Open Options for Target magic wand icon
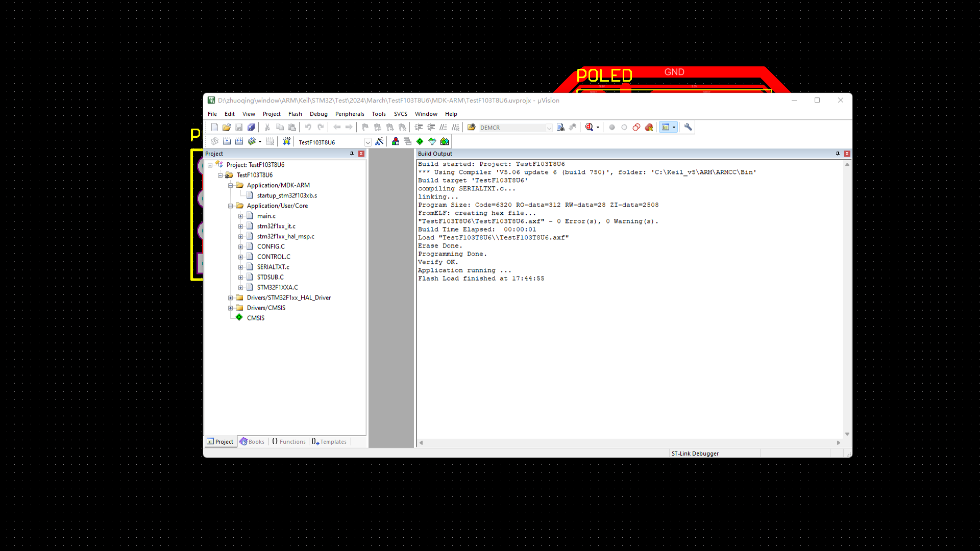 (379, 141)
